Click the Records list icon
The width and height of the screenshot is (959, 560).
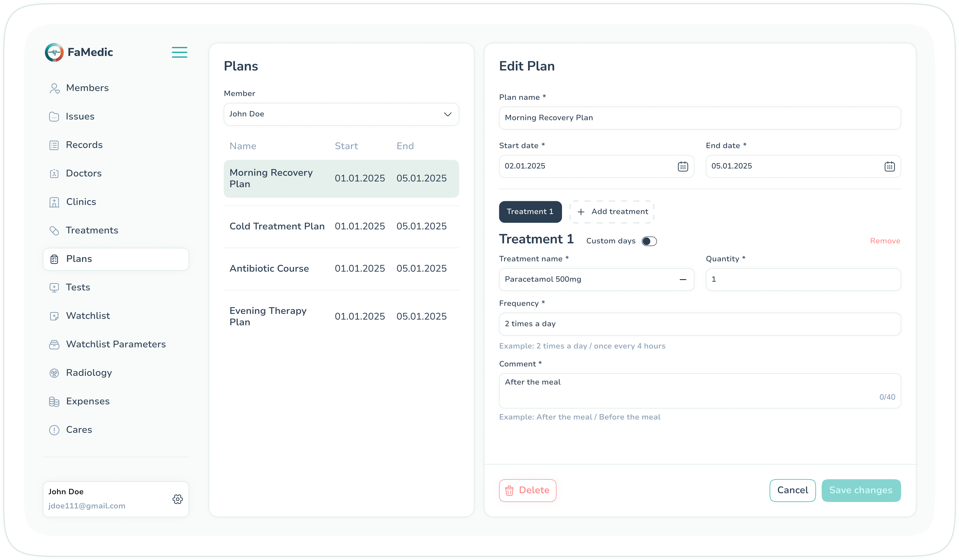[x=54, y=145]
